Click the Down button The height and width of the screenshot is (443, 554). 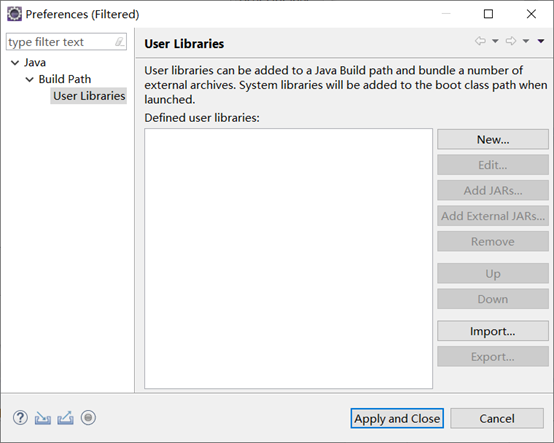click(493, 299)
